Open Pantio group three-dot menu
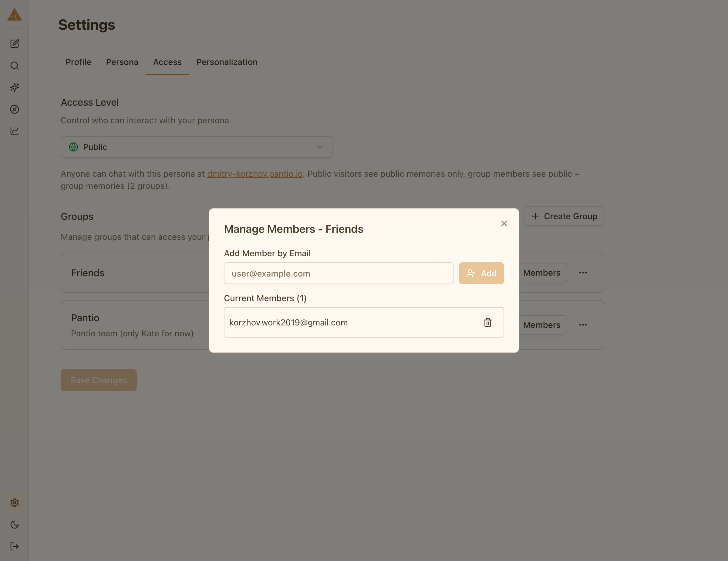Screen dimensions: 728x561 point(583,325)
